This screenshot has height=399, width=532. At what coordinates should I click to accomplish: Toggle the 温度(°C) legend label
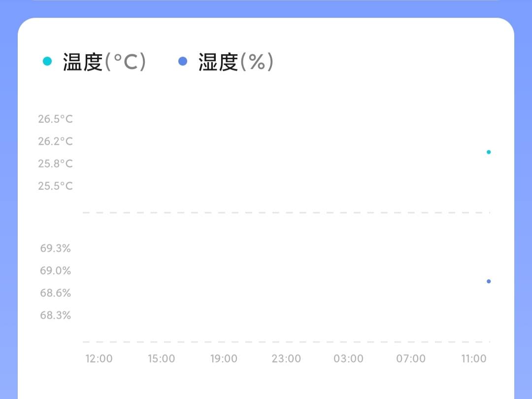tap(104, 62)
